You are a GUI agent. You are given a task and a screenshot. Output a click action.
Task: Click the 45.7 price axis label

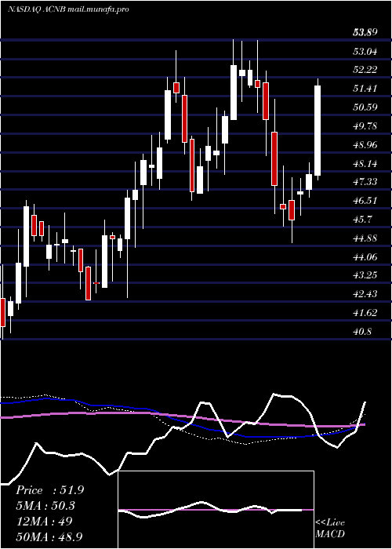[362, 220]
